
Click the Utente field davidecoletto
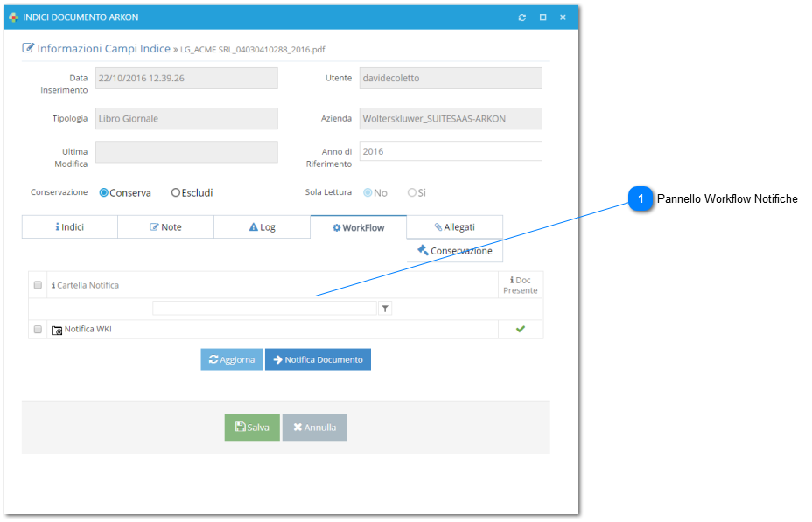pos(451,78)
